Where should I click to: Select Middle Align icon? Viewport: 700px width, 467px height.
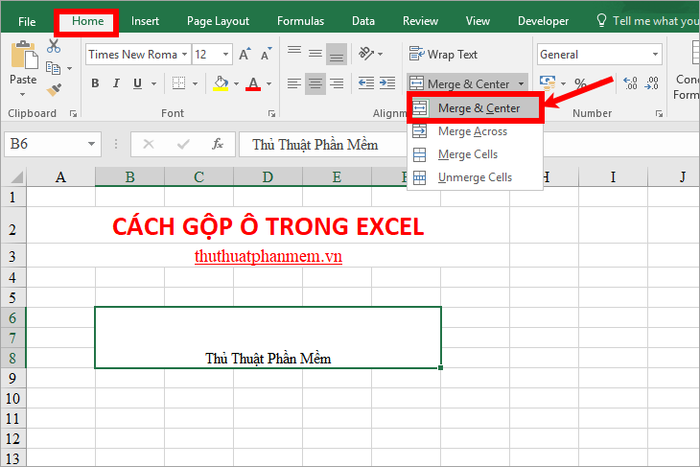click(x=315, y=54)
